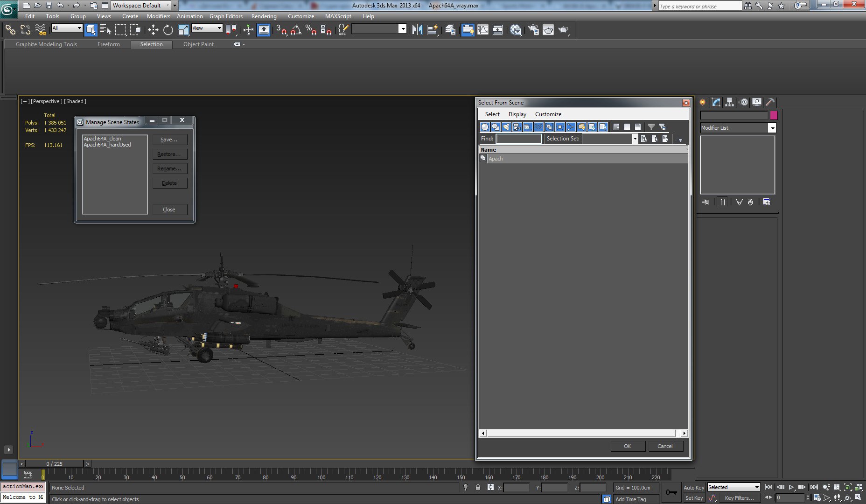
Task: Click Save button in Manage Scene States
Action: click(170, 140)
